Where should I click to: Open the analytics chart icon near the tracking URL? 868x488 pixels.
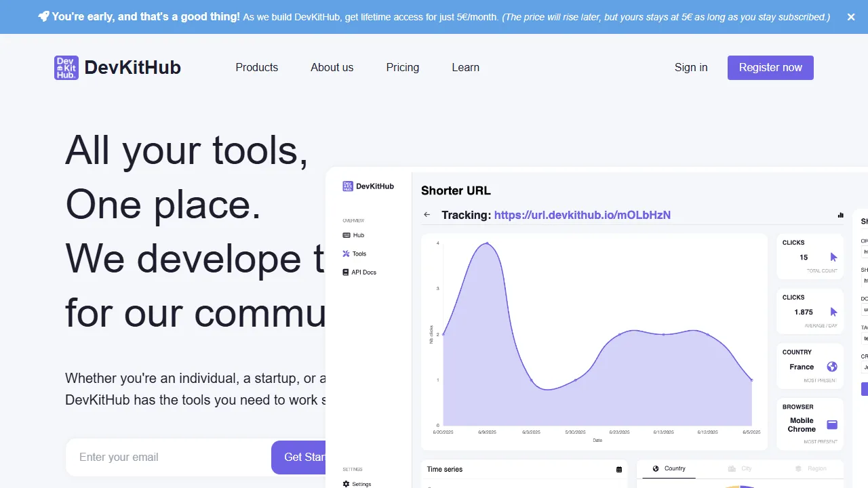840,215
